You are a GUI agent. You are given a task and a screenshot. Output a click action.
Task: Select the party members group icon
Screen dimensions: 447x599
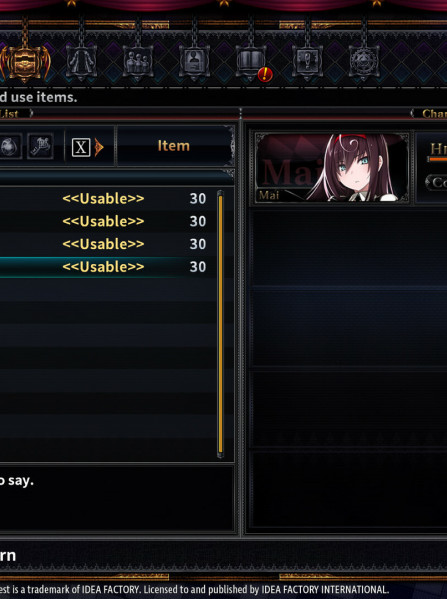pyautogui.click(x=138, y=62)
